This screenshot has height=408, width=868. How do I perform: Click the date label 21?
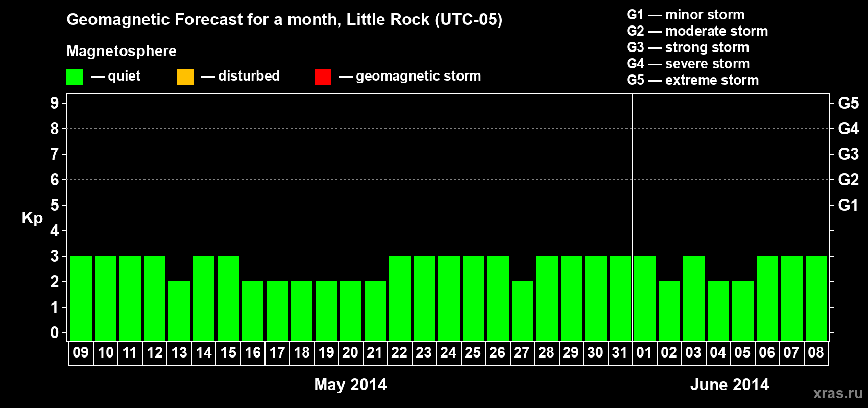[x=375, y=353]
